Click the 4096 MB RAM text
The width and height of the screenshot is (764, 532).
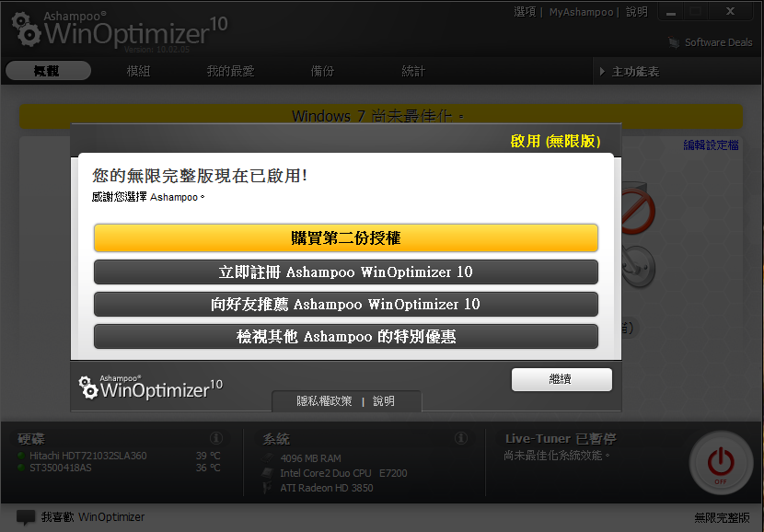310,458
